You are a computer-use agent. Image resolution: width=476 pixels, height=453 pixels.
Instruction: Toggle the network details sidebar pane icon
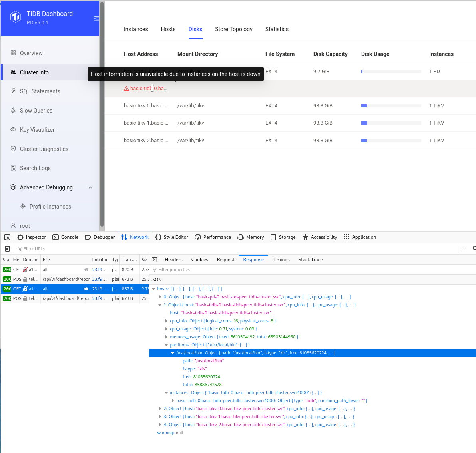[155, 260]
